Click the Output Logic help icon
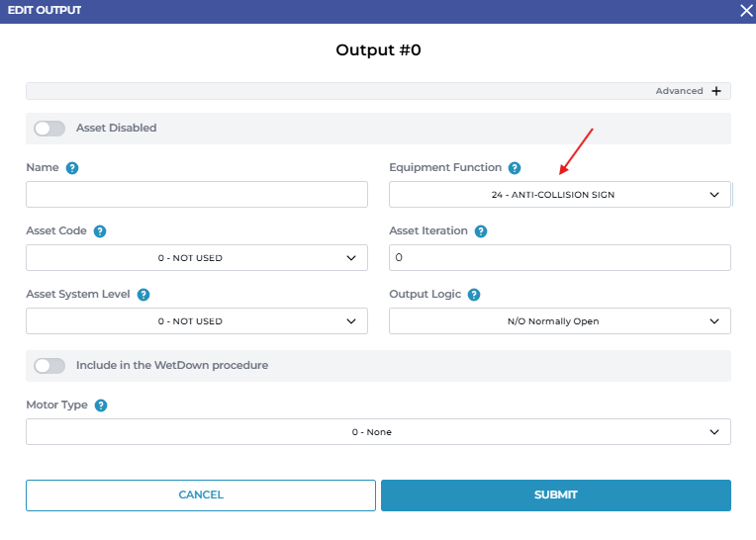This screenshot has height=540, width=756. (x=474, y=295)
